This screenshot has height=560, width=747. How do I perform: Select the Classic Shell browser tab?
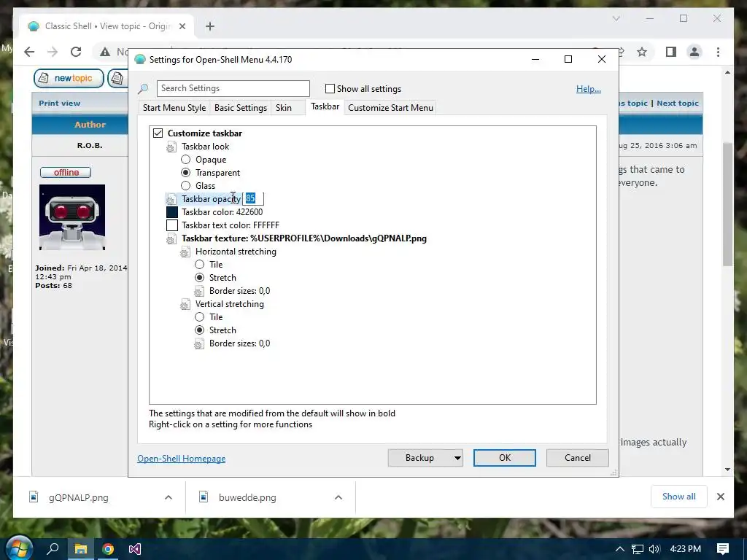tap(107, 26)
